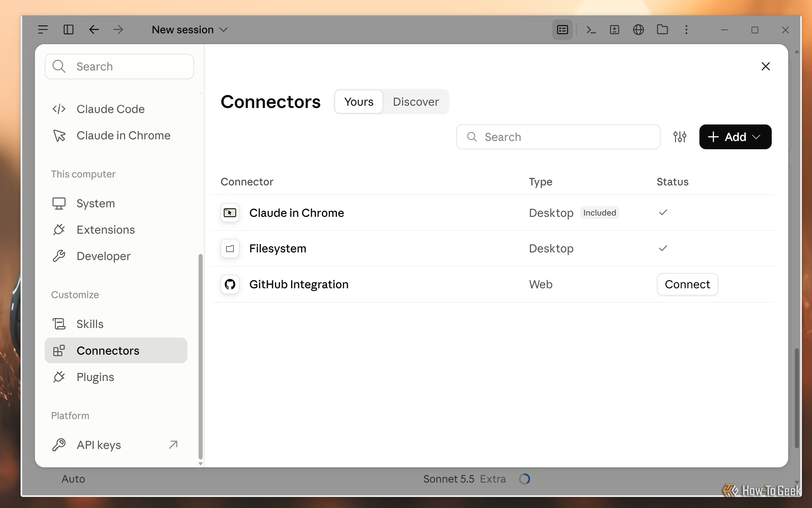Click the plus-minus diff icon in toolbar
Viewport: 812px width, 508px height.
(614, 30)
